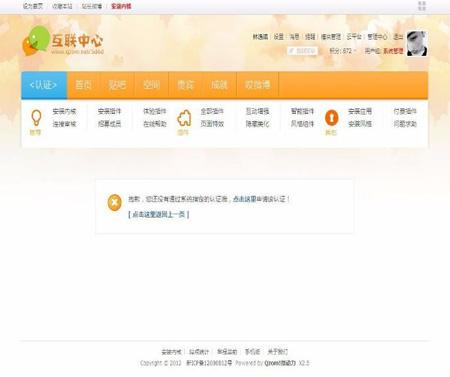
Task: Click the Qzone微动力 footer link
Action: coord(280,363)
